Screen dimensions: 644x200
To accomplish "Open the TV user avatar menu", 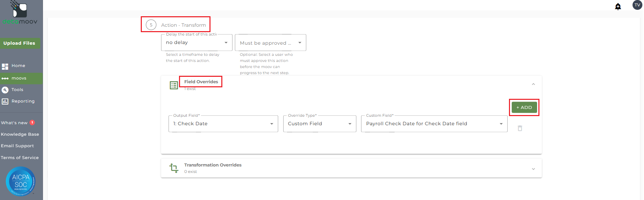I will click(637, 5).
